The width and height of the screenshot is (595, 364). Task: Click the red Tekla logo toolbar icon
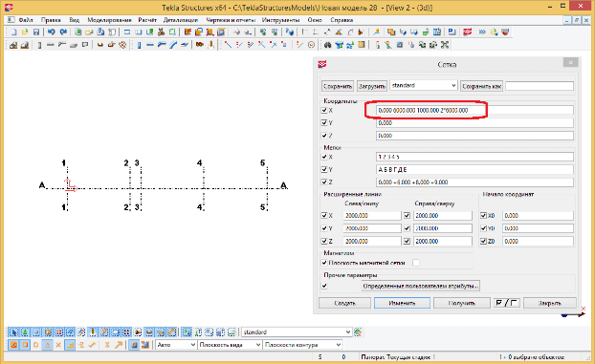pos(467,32)
